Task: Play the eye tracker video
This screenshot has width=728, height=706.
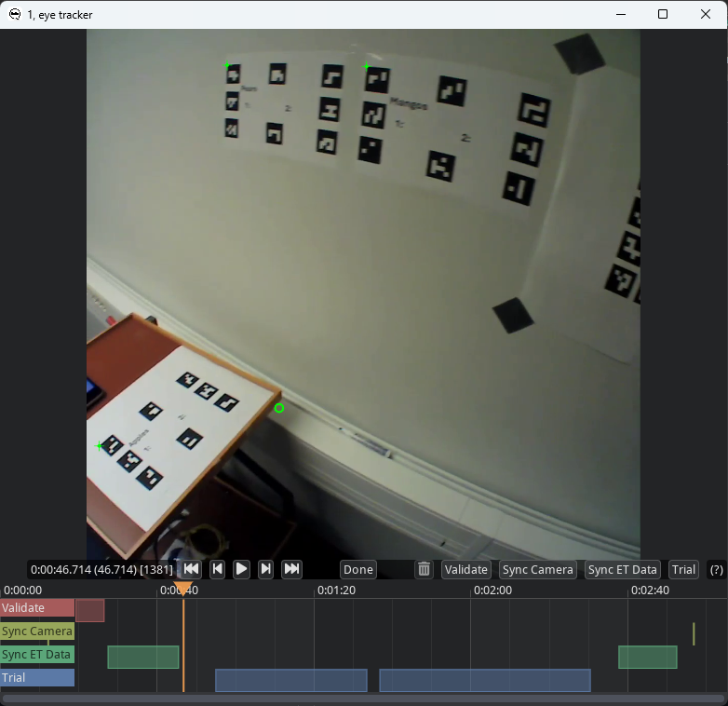Action: coord(241,569)
